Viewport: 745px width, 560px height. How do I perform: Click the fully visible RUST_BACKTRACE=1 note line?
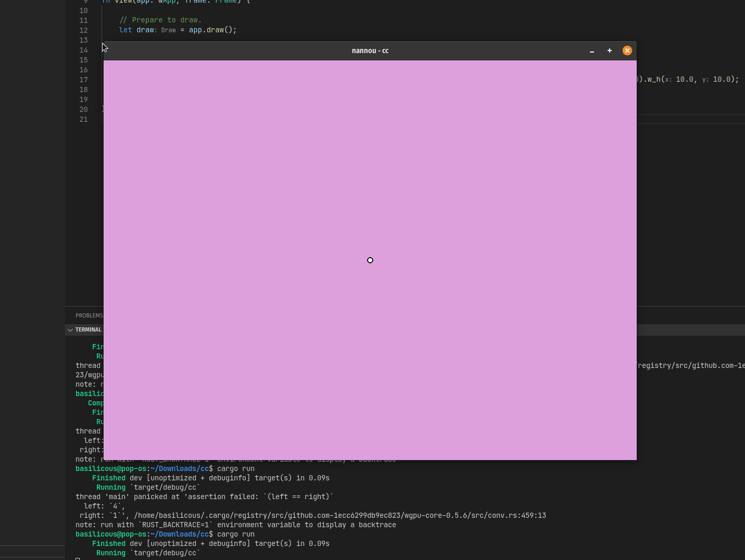click(236, 525)
